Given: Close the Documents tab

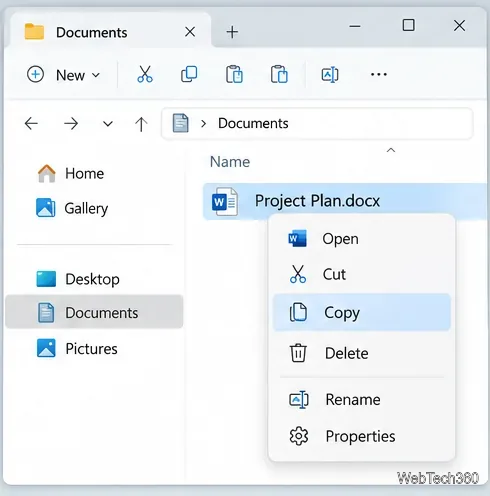Looking at the screenshot, I should click(x=190, y=32).
